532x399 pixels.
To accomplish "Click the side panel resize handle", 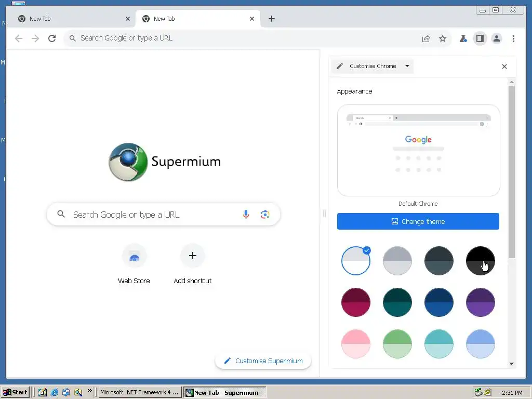I will coord(324,214).
